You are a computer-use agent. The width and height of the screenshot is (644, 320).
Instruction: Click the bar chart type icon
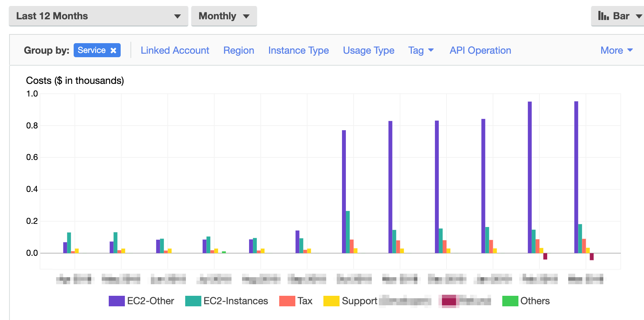[603, 16]
